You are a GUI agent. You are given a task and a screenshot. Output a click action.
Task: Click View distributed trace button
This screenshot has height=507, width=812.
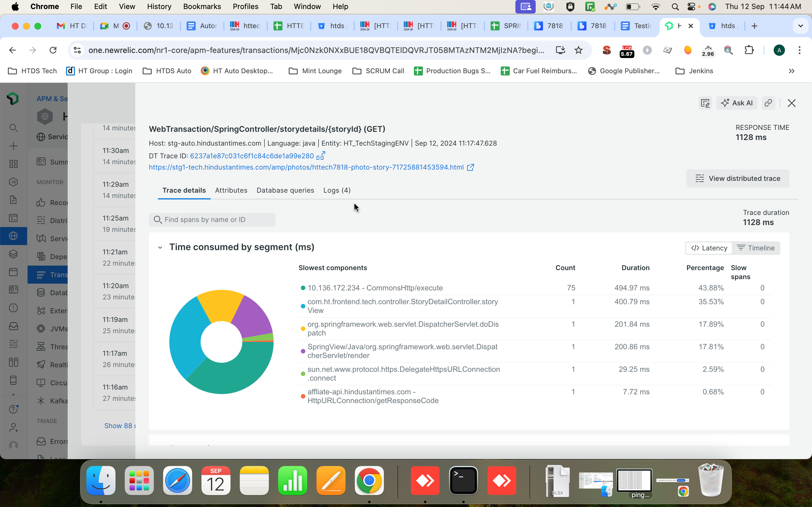point(738,178)
